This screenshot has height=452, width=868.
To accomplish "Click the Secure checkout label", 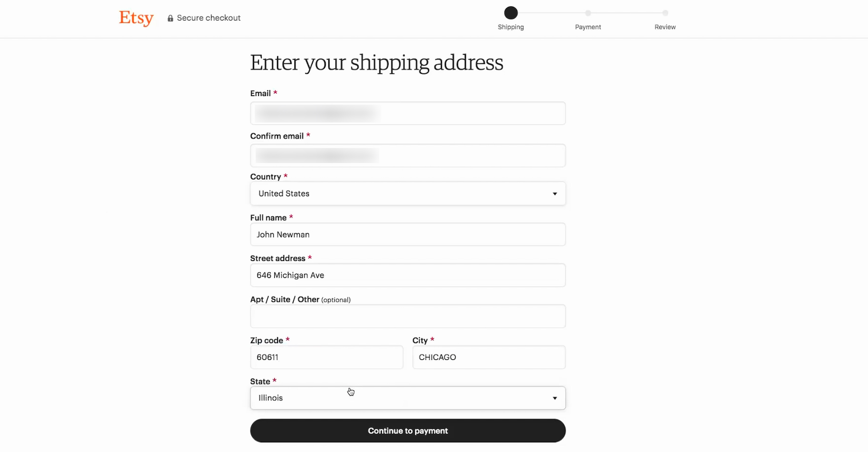I will [209, 18].
